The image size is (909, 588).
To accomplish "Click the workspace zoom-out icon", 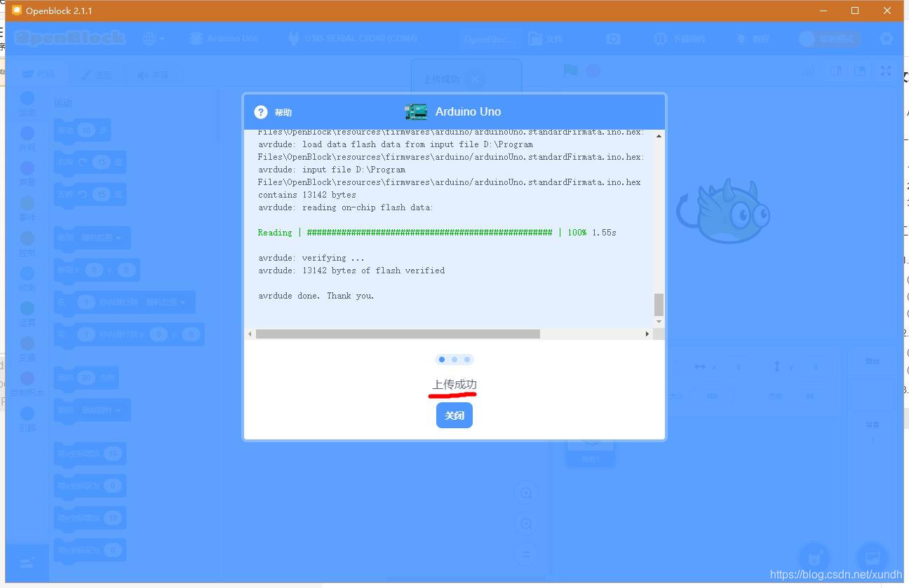I will (526, 524).
